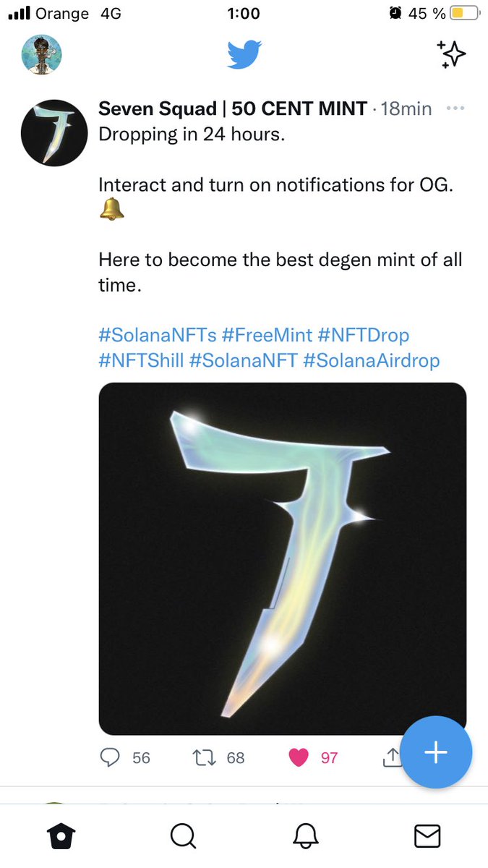This screenshot has width=488, height=868.
Task: Open the Seven Squad profile picture
Action: tap(55, 133)
